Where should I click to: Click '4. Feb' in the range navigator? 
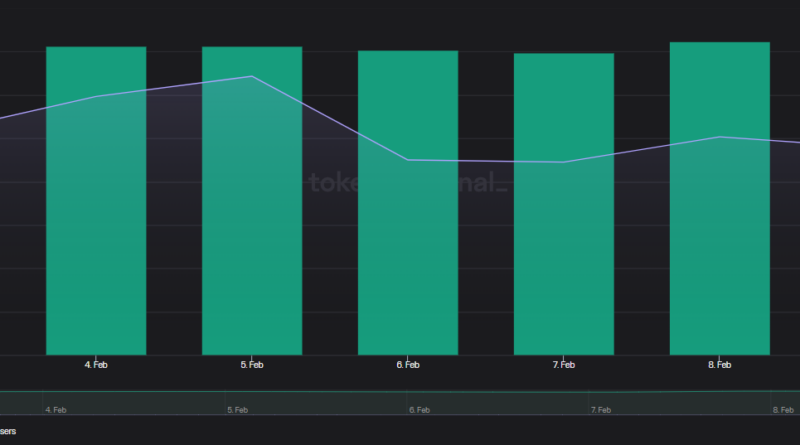pyautogui.click(x=57, y=410)
